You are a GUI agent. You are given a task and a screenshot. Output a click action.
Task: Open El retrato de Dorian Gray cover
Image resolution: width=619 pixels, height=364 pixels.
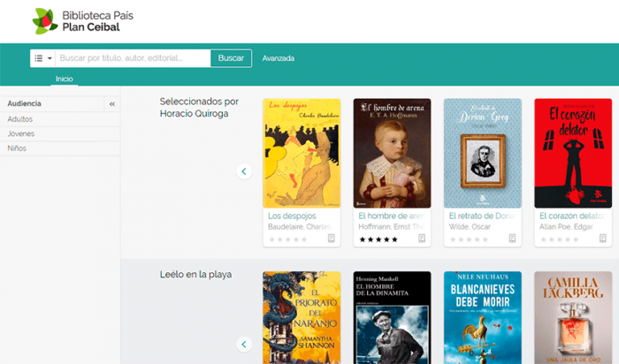483,153
